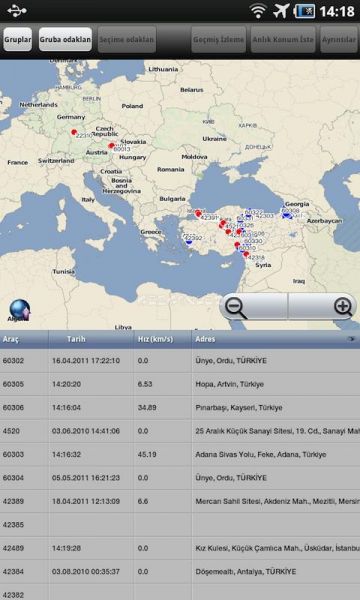This screenshot has height=600, width=360.
Task: Select red vehicle marker 60013 near Austria
Action: tap(111, 145)
